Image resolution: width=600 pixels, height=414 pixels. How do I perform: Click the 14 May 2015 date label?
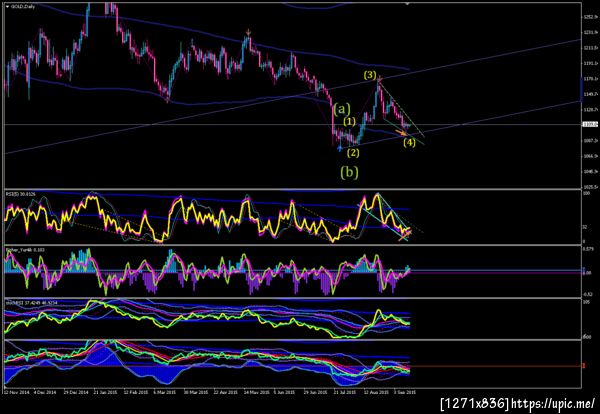pos(255,392)
